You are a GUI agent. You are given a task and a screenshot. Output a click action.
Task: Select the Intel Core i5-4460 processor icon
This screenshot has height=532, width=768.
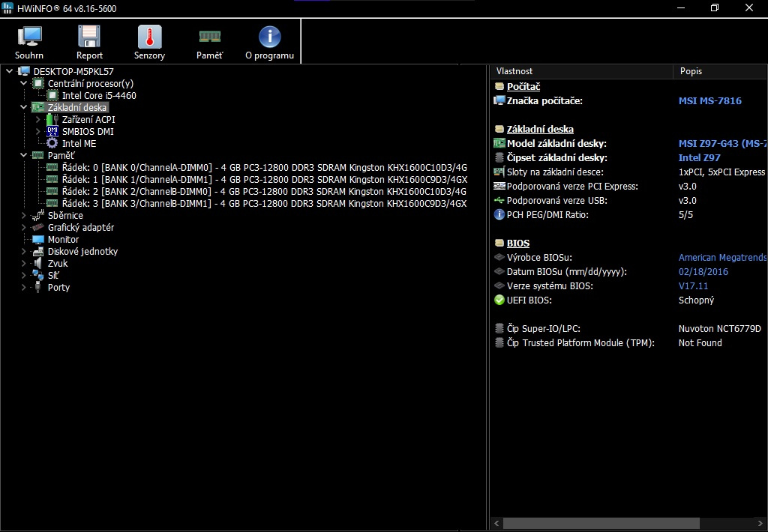click(x=52, y=95)
